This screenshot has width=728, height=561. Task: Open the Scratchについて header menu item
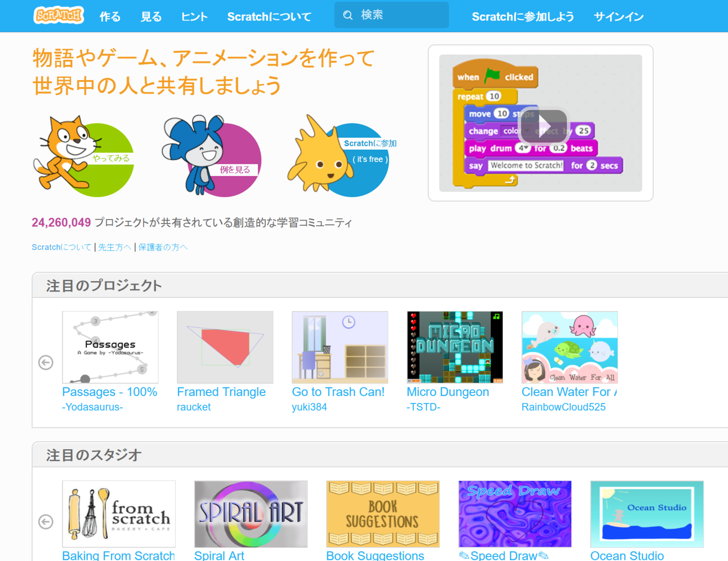coord(269,17)
